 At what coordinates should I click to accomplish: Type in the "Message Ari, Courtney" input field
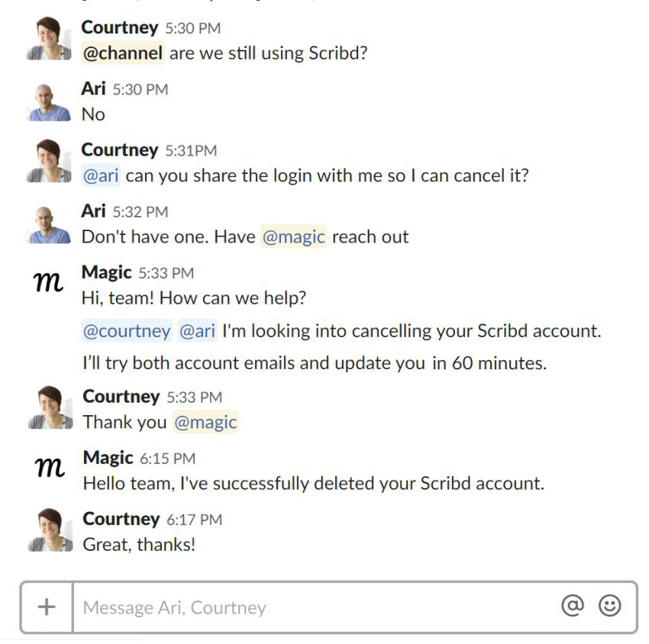tap(313, 607)
